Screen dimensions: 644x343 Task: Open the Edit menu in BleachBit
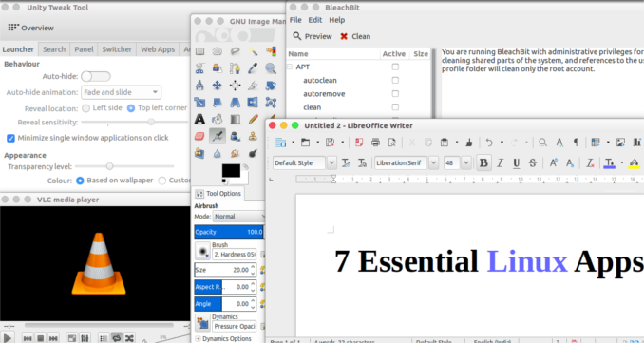315,20
